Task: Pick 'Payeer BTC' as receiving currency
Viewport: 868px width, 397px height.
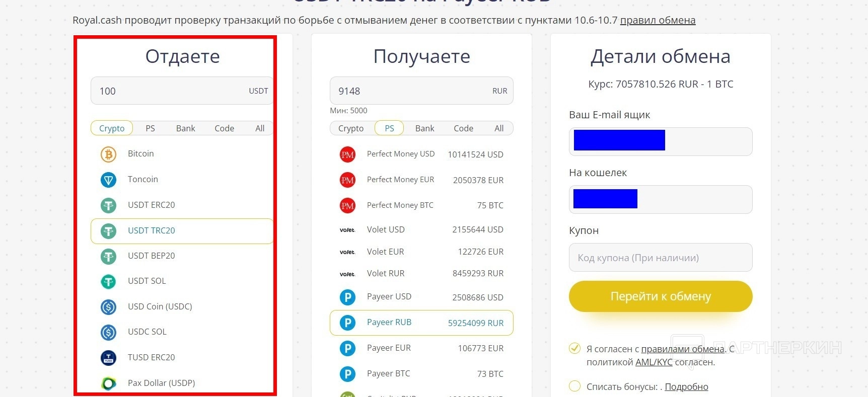Action: pos(421,374)
